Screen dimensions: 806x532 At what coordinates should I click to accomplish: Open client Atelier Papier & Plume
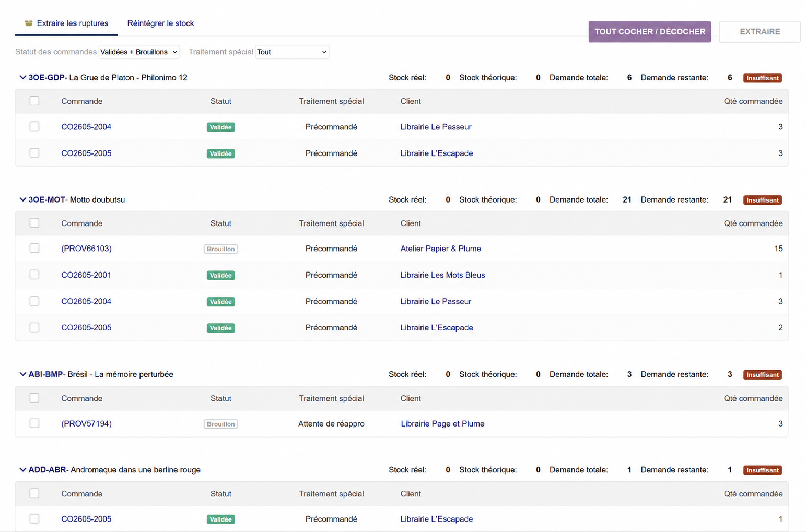click(x=440, y=249)
